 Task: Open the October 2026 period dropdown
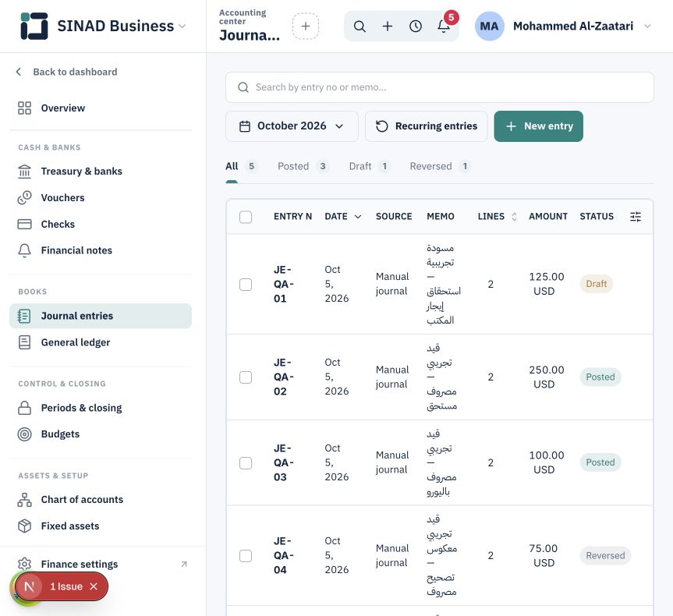click(292, 126)
